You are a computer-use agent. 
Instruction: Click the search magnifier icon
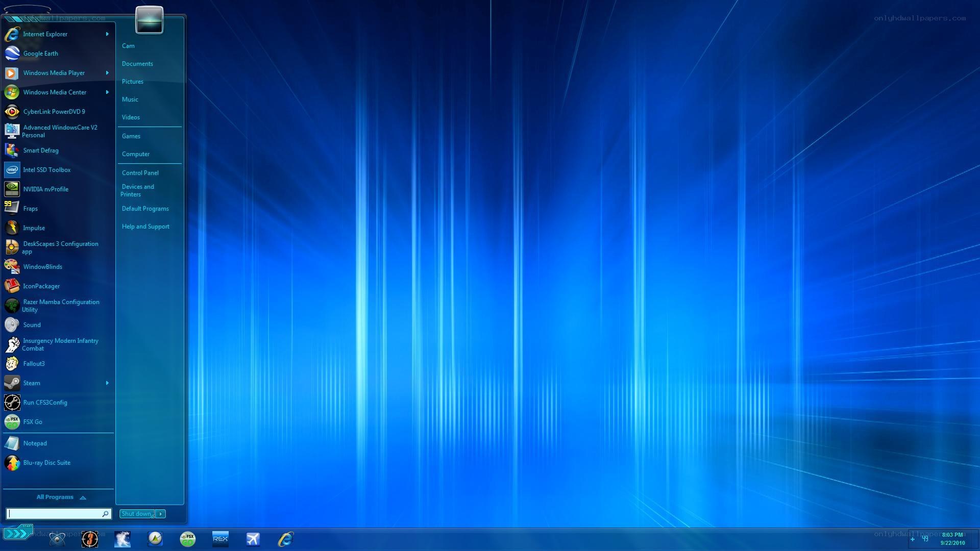pos(106,514)
